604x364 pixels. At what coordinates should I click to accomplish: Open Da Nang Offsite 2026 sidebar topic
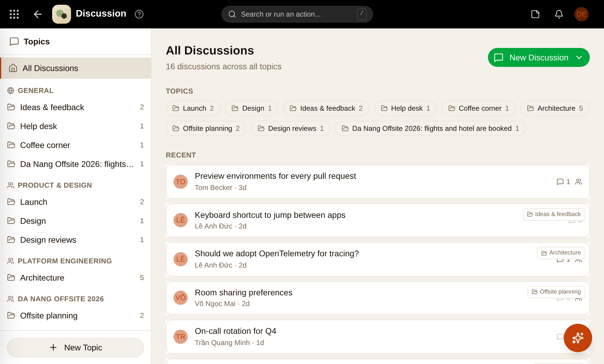[x=75, y=164]
